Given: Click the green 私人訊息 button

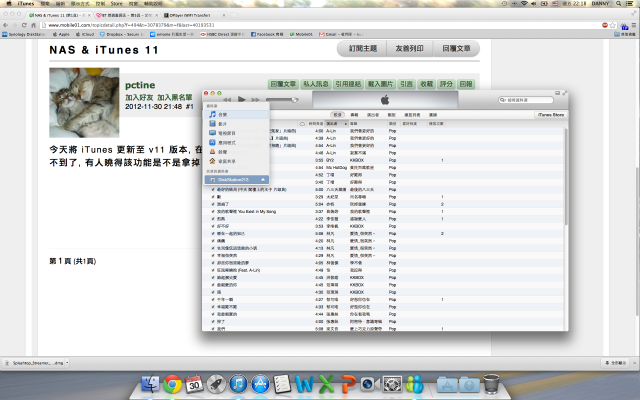Looking at the screenshot, I should click(x=316, y=84).
